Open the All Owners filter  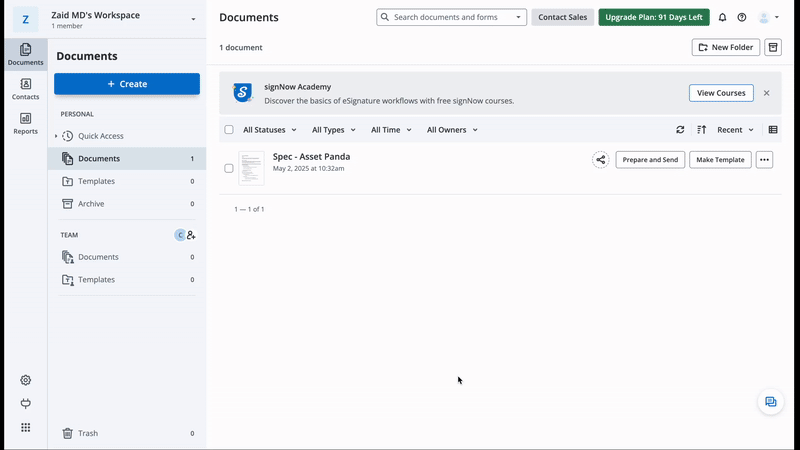pos(452,130)
